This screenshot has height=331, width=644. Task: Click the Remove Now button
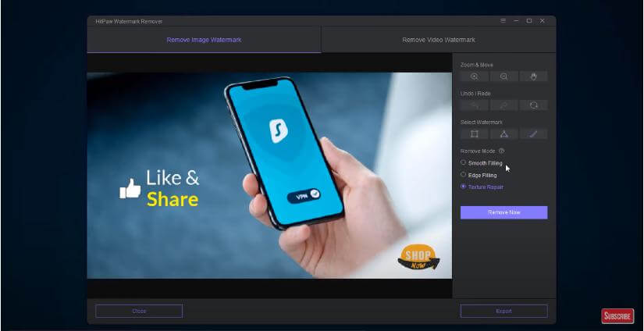click(x=504, y=212)
